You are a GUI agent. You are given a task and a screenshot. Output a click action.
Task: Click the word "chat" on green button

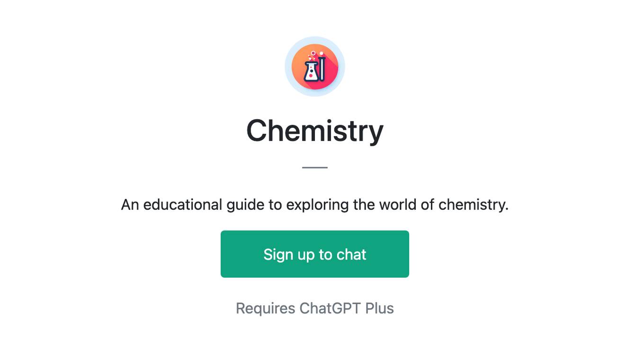point(351,254)
